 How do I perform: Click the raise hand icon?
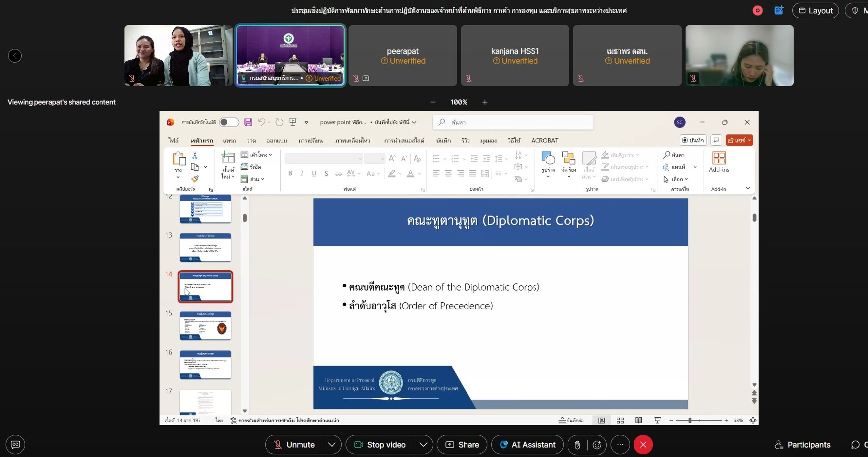tap(577, 445)
